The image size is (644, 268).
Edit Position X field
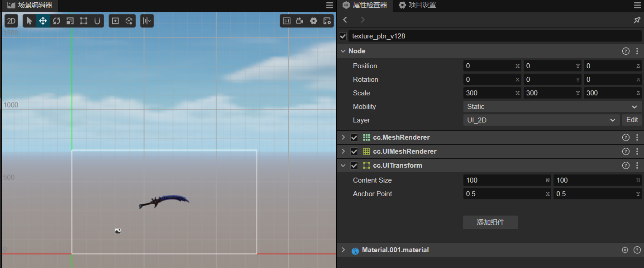492,66
